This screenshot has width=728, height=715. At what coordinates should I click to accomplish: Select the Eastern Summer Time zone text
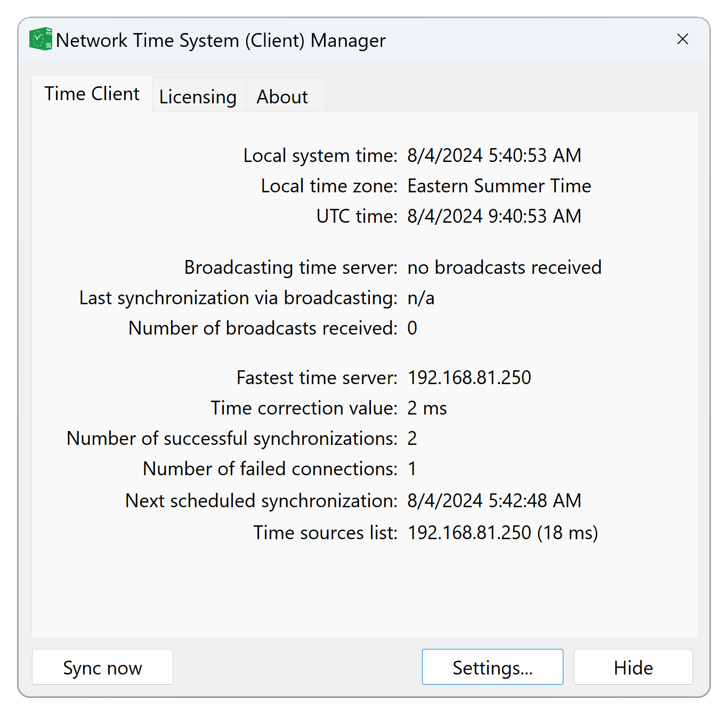(499, 185)
